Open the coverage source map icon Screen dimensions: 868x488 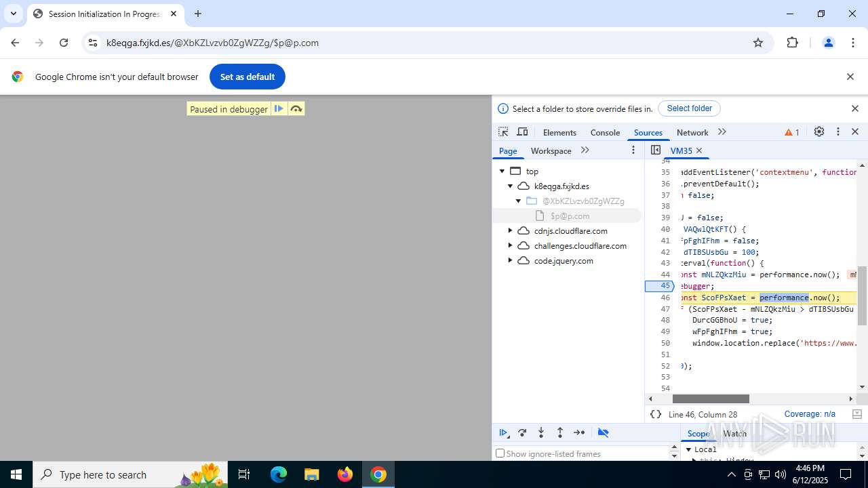pos(857,414)
